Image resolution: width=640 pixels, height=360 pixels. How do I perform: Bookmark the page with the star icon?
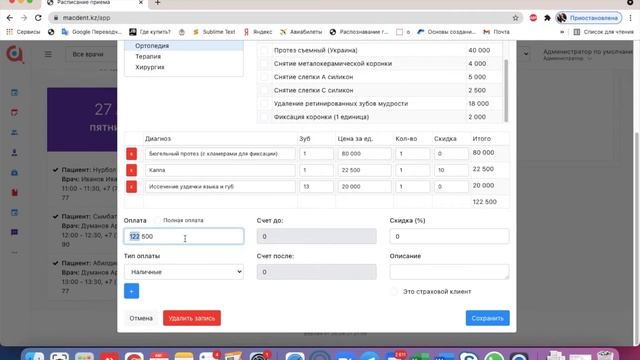(516, 18)
